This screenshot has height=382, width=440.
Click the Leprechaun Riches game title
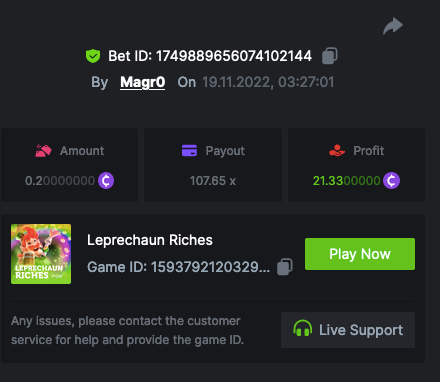(x=150, y=240)
